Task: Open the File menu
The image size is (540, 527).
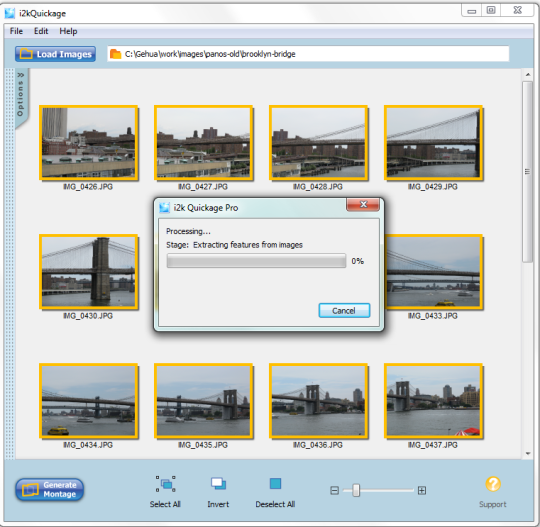Action: pos(16,31)
